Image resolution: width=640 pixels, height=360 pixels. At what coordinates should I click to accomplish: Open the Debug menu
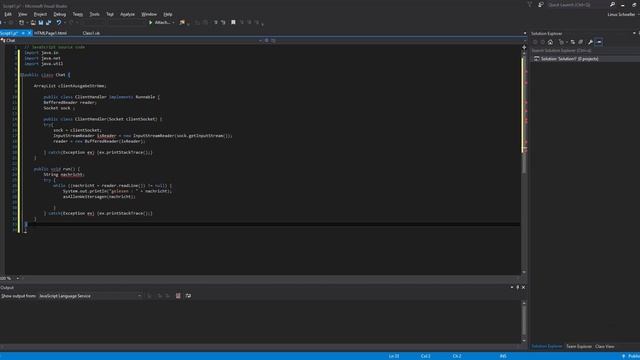[x=60, y=14]
